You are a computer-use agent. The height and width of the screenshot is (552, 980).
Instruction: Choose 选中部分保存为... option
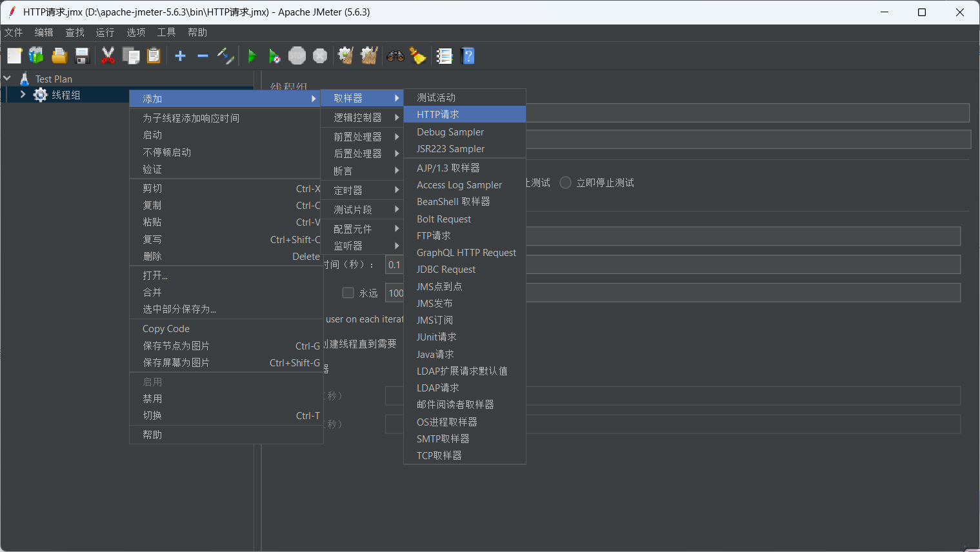(x=225, y=309)
